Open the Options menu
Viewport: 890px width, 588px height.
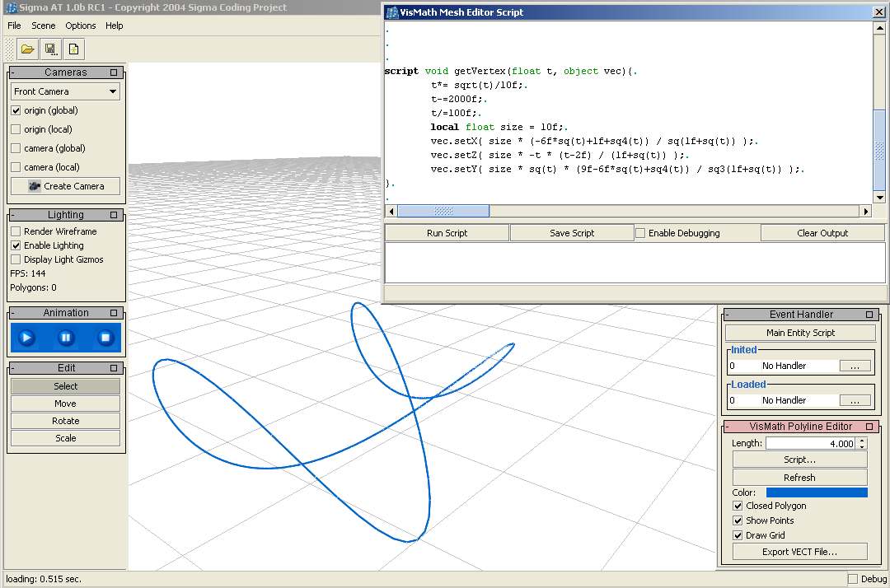[80, 26]
